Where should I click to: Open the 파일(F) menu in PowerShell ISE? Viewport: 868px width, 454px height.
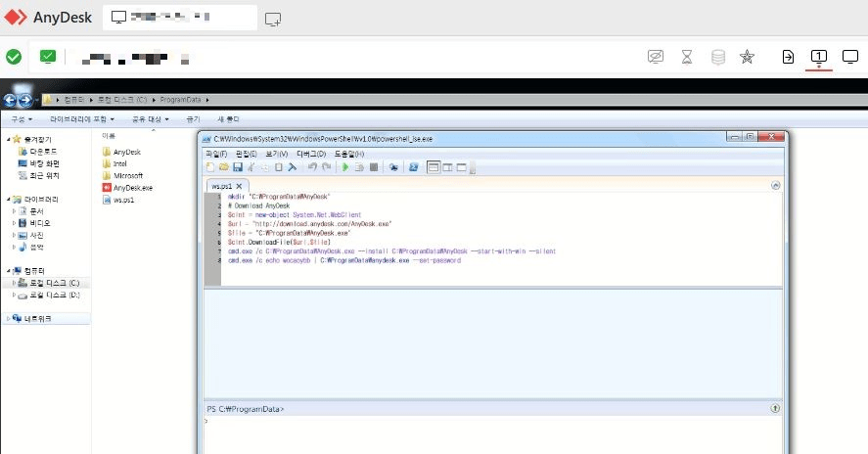click(x=216, y=154)
